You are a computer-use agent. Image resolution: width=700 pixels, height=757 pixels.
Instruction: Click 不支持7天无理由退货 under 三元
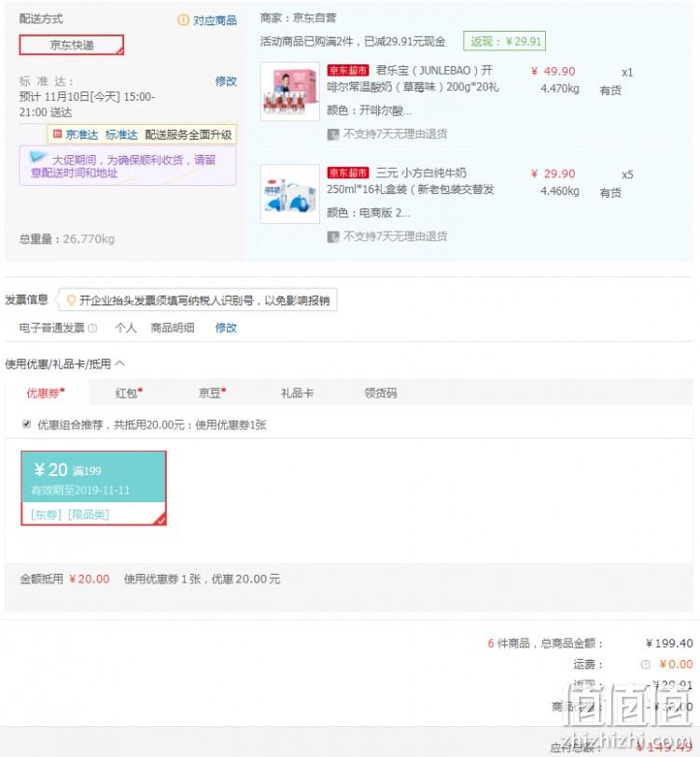coord(396,236)
